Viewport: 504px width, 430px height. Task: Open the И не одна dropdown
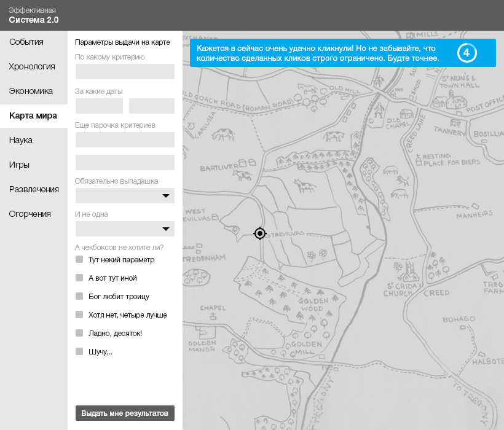tap(125, 229)
